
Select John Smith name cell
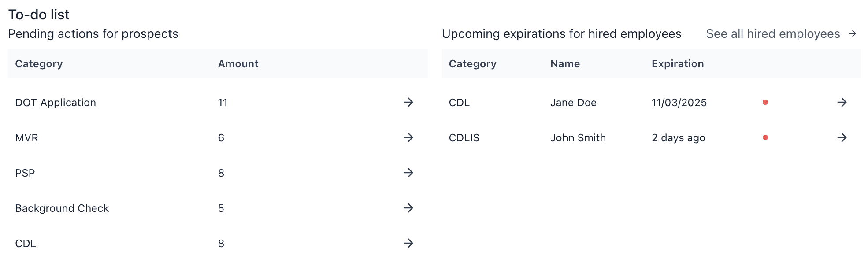(x=578, y=138)
